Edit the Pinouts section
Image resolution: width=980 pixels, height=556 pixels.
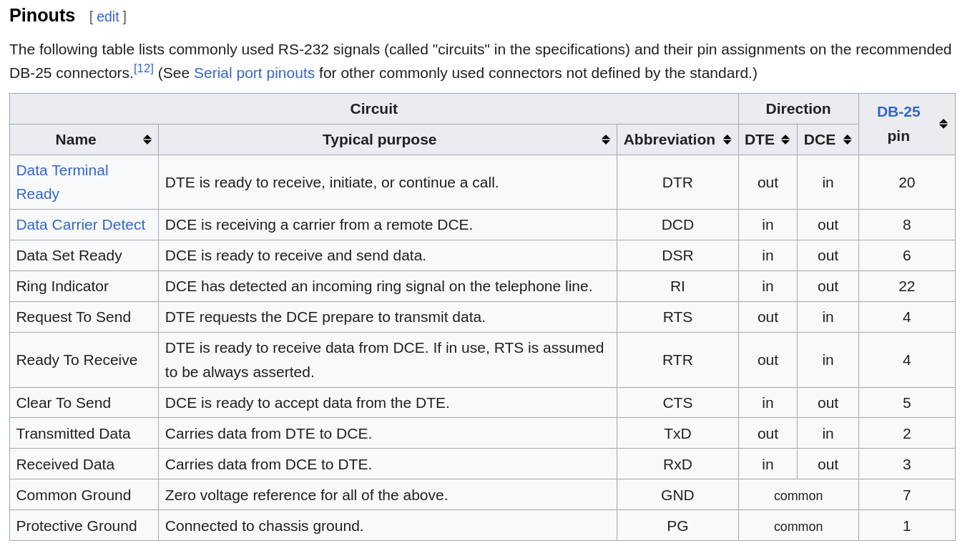click(x=108, y=16)
